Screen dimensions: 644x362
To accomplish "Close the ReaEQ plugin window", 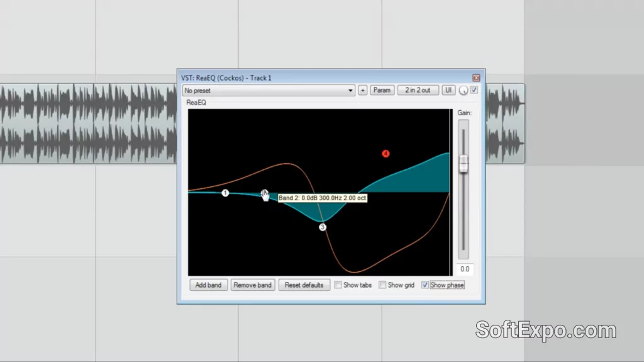I will pos(476,77).
